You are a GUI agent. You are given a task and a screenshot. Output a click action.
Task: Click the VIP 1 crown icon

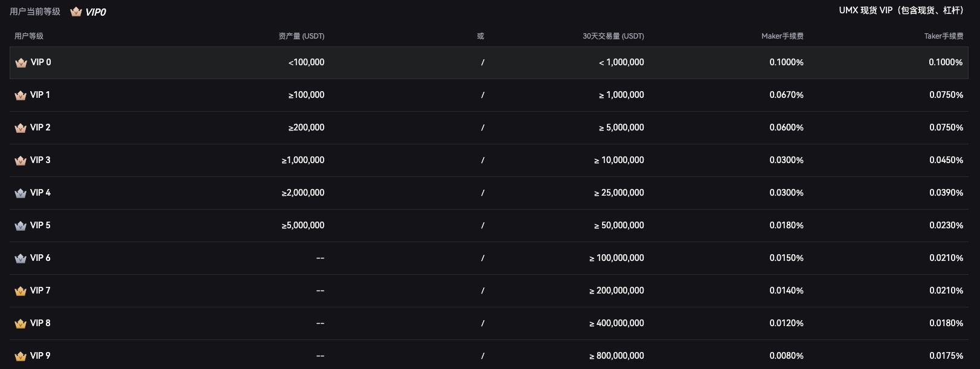(21, 95)
